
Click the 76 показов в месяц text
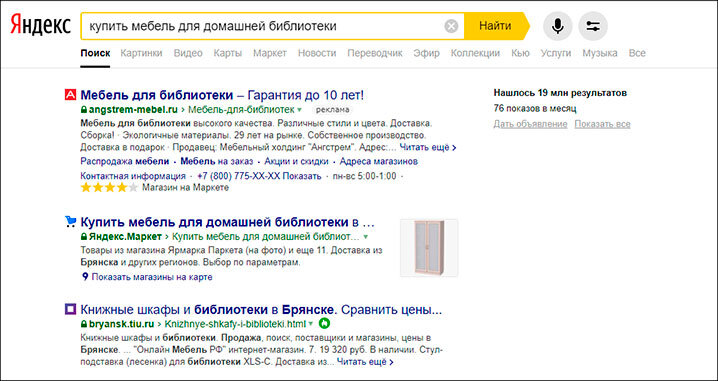pos(535,109)
